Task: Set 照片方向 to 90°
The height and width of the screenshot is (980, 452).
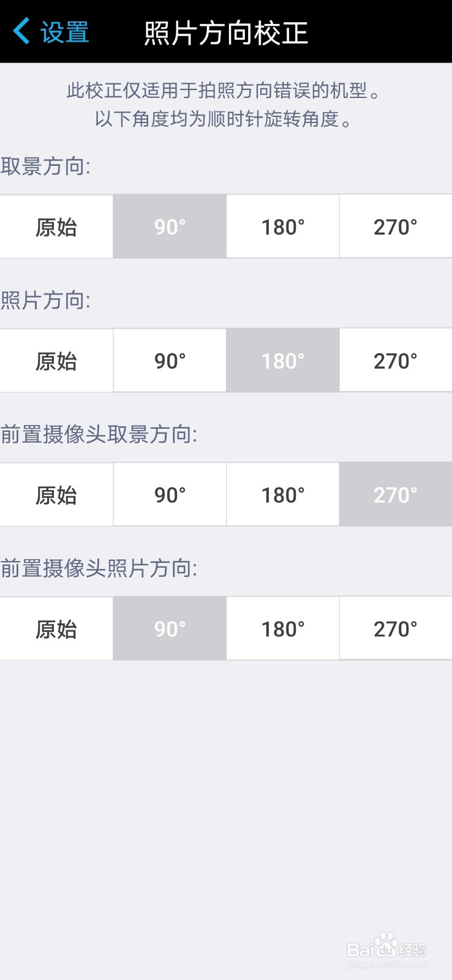Action: (x=170, y=361)
